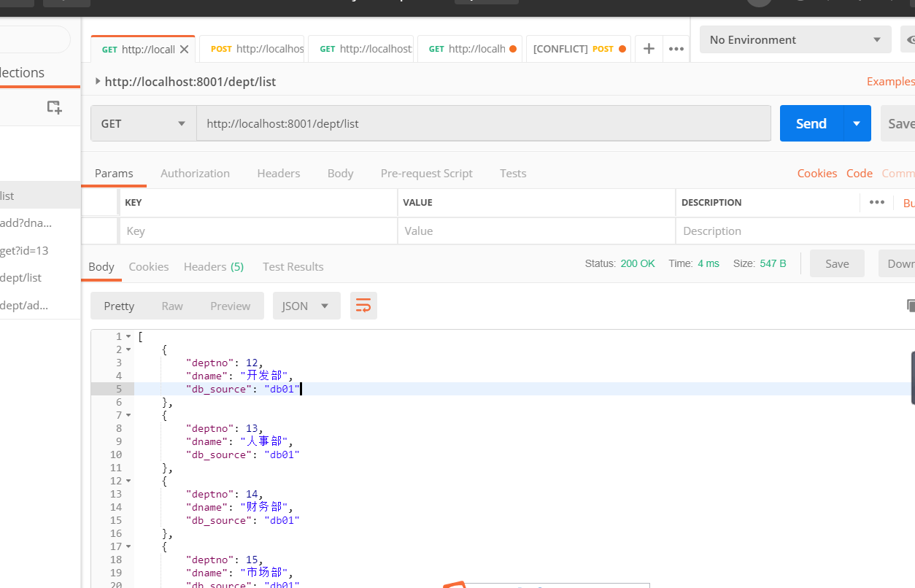Open a new request tab with plus
This screenshot has width=915, height=588.
649,49
